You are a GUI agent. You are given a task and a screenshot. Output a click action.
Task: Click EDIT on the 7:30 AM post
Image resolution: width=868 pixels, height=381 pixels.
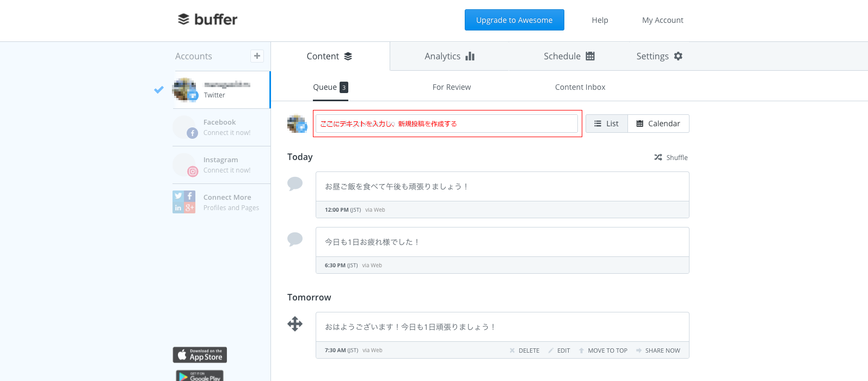(x=564, y=351)
